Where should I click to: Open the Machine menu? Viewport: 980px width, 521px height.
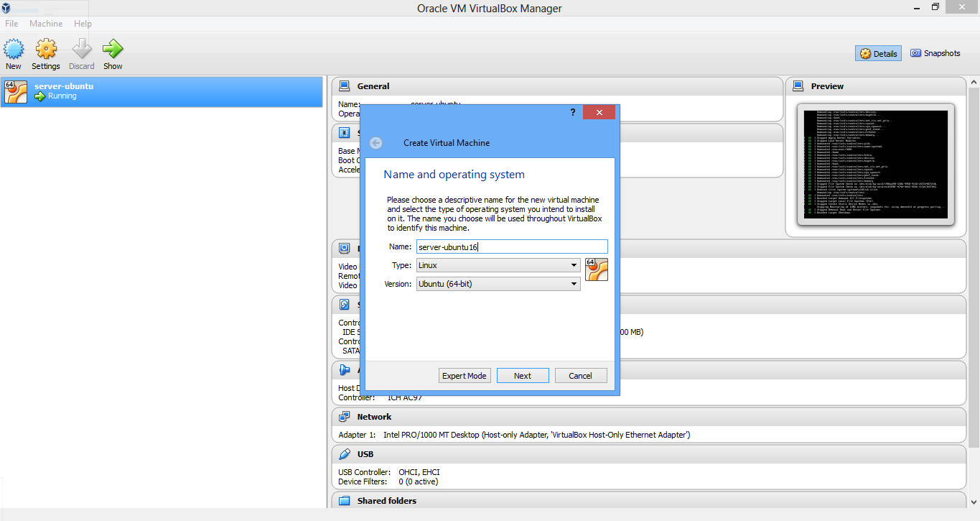[46, 24]
